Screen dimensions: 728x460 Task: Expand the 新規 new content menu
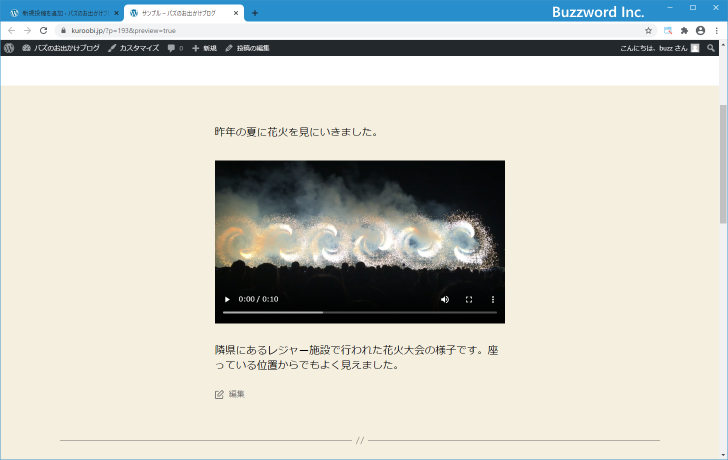pyautogui.click(x=204, y=48)
